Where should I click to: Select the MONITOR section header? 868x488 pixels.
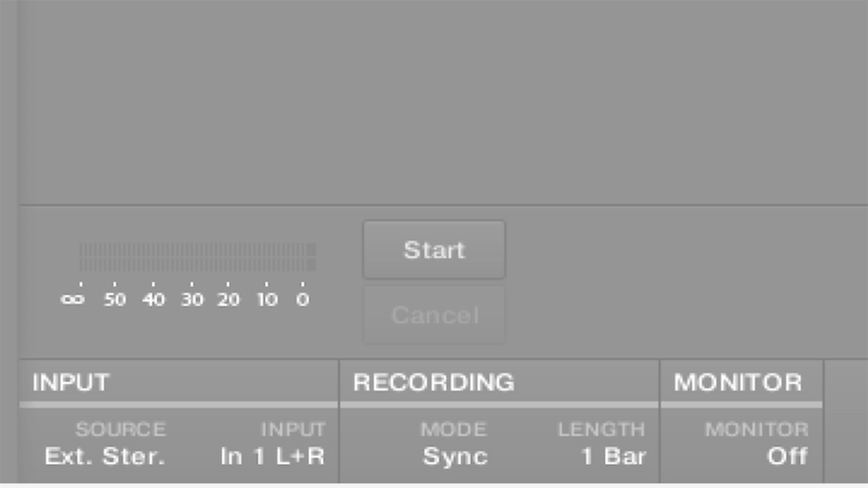pos(738,382)
